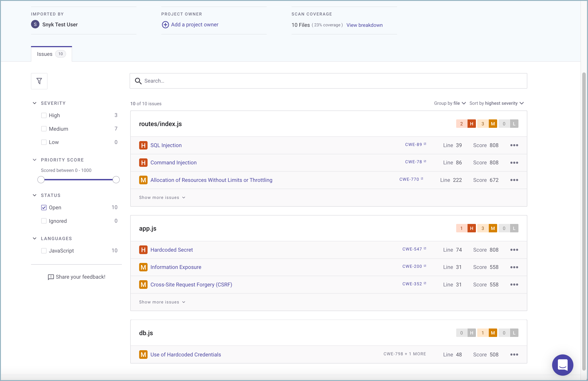The width and height of the screenshot is (588, 381).
Task: Click the Share your feedback icon
Action: pos(51,277)
